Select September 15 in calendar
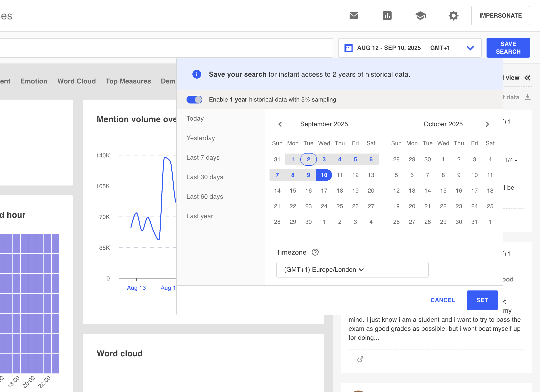540x392 pixels. pyautogui.click(x=293, y=191)
